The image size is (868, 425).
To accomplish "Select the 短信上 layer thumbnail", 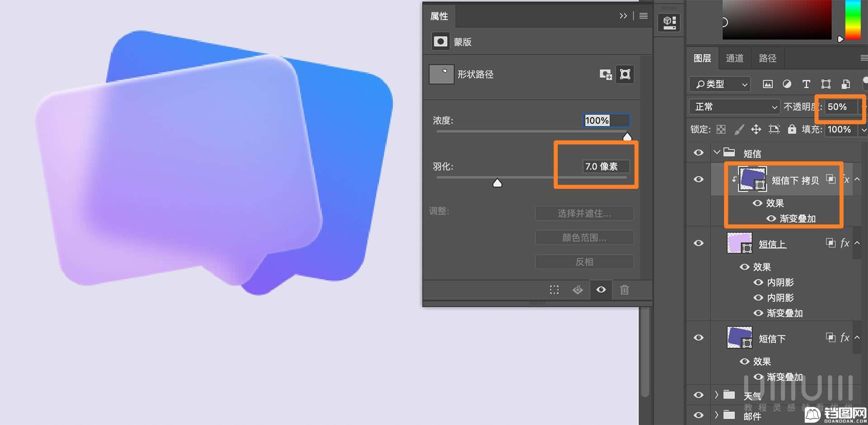I will click(x=739, y=244).
